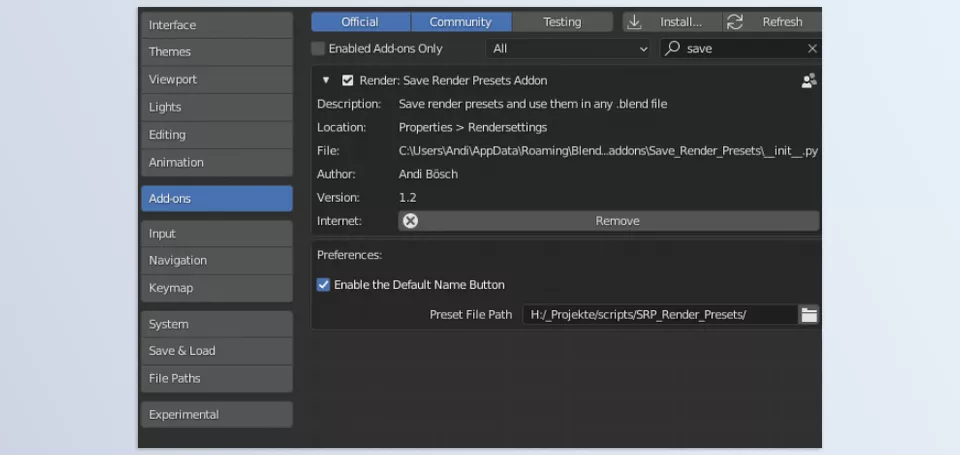Screen dimensions: 960x455
Task: Open folder browser for Preset File Path
Action: [809, 315]
